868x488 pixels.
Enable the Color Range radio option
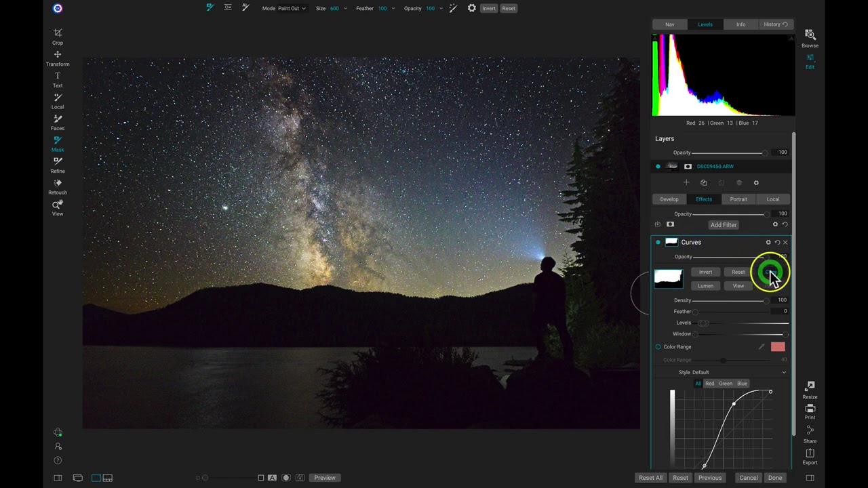click(x=658, y=347)
